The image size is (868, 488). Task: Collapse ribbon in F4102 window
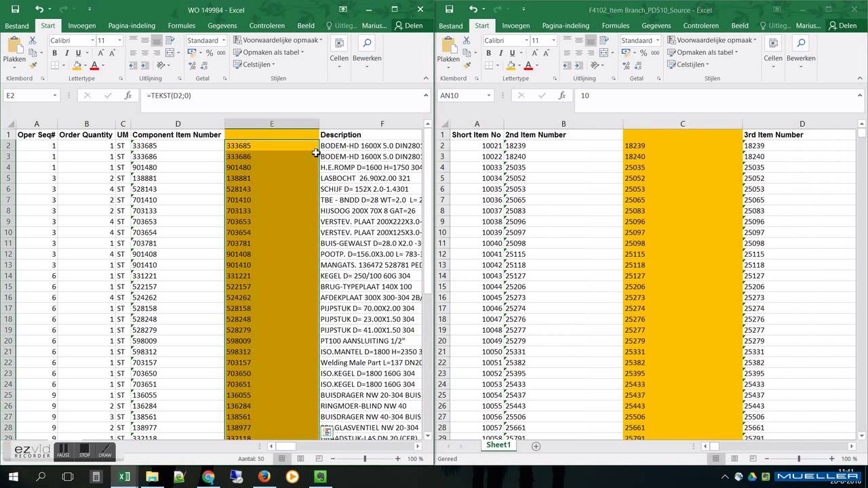(x=860, y=79)
